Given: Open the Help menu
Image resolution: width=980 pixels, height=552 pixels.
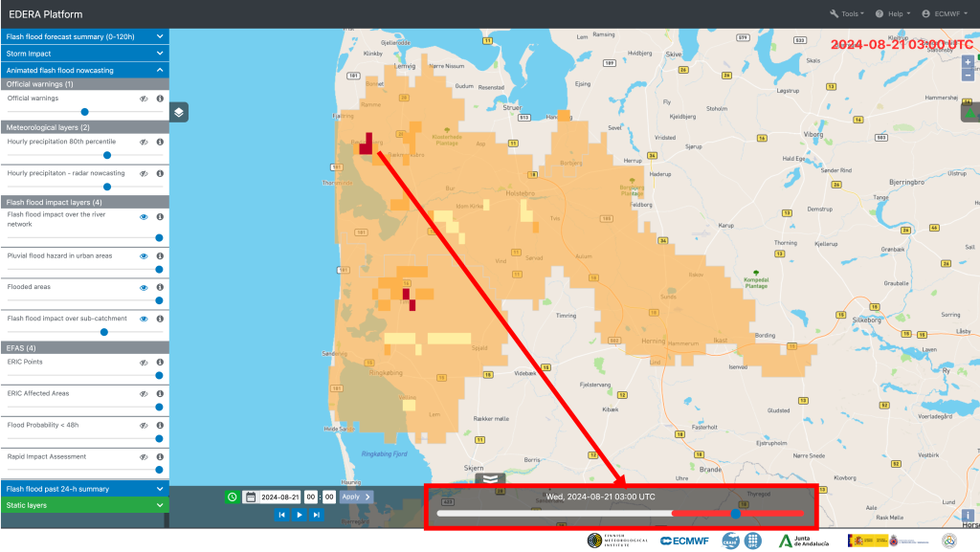Looking at the screenshot, I should [x=892, y=14].
